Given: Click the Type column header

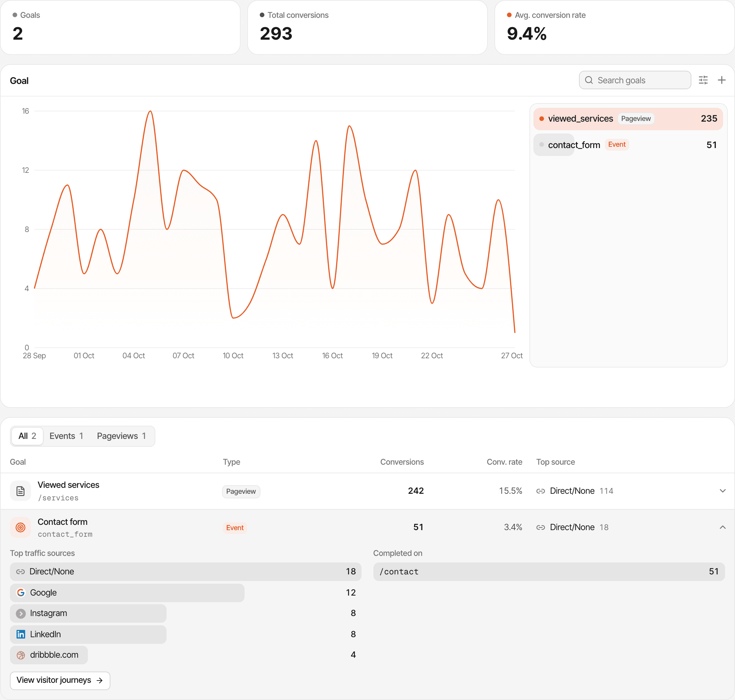Looking at the screenshot, I should coord(231,462).
